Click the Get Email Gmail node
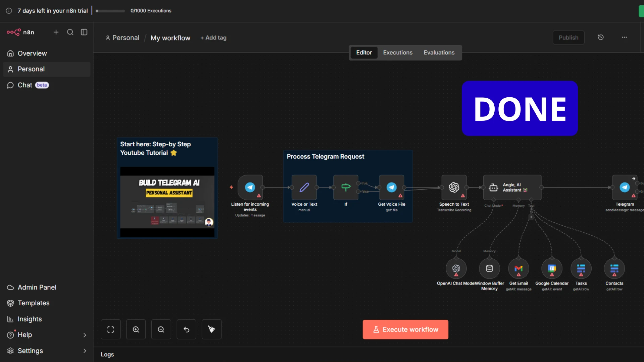This screenshot has width=644, height=362. tap(518, 268)
